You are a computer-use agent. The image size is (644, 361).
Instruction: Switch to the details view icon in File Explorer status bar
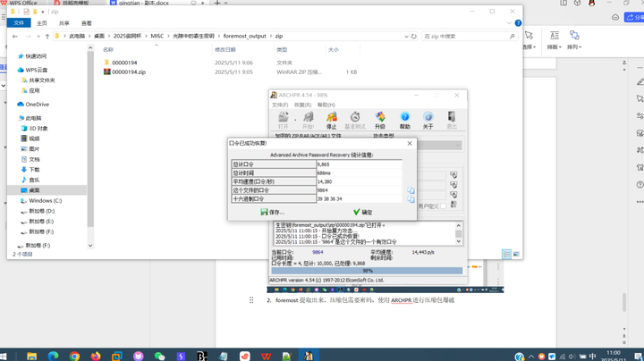pyautogui.click(x=507, y=255)
